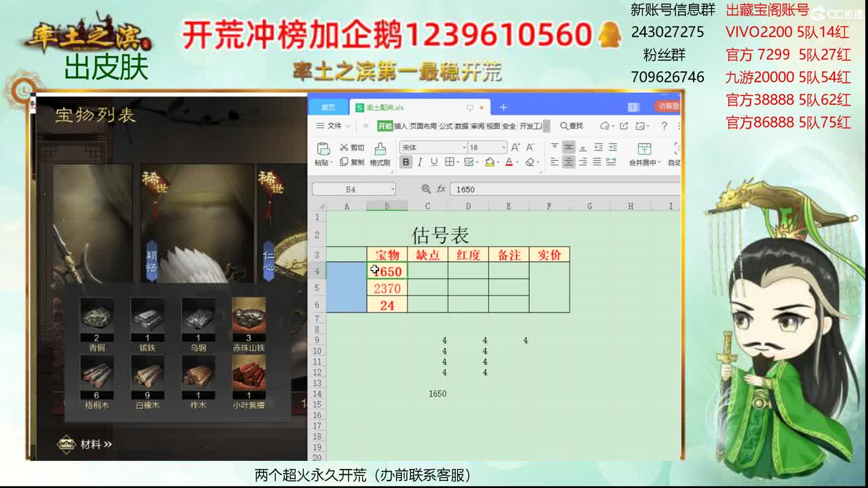868x488 pixels.
Task: Switch to the 首页 home tab in WPS
Action: click(x=328, y=107)
